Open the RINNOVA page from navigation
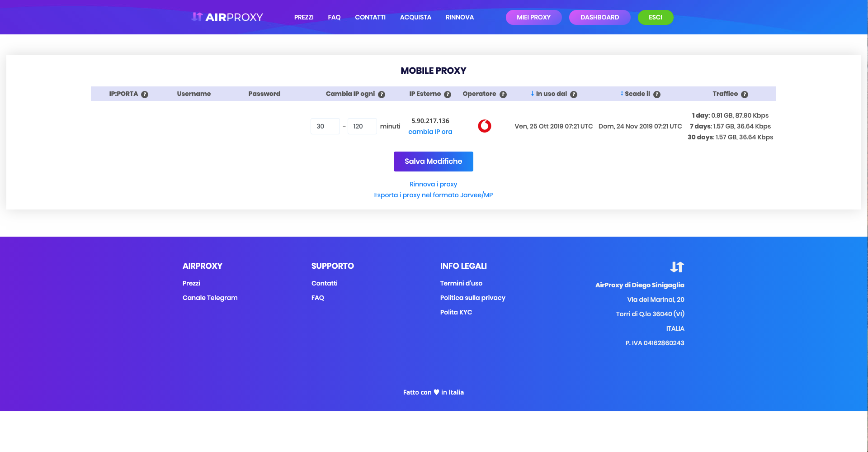This screenshot has width=868, height=452. 460,17
